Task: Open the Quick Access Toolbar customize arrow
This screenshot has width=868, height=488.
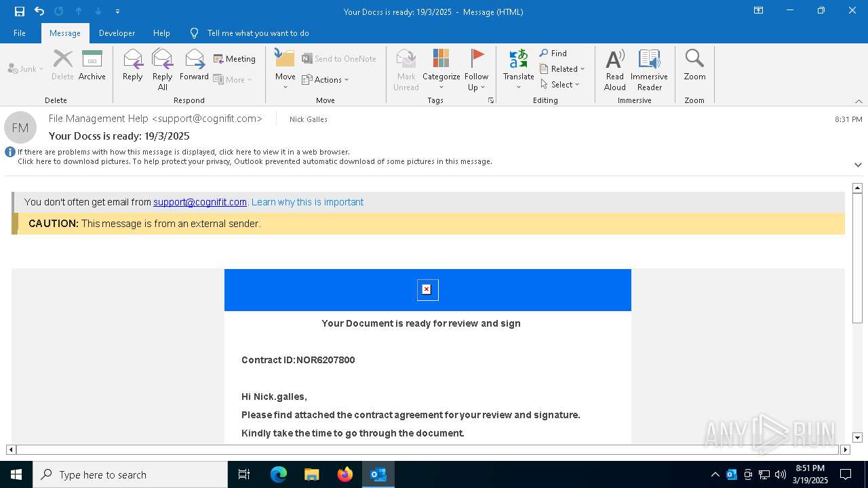Action: 117,12
